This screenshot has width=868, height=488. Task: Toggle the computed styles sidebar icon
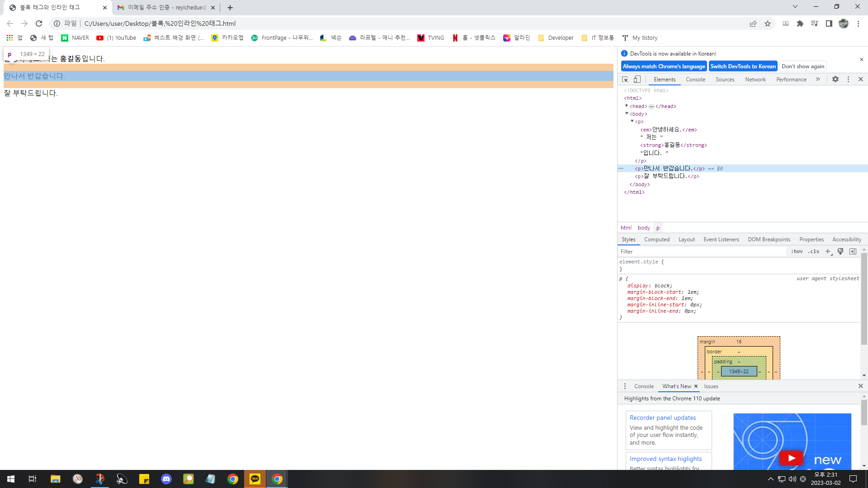853,252
